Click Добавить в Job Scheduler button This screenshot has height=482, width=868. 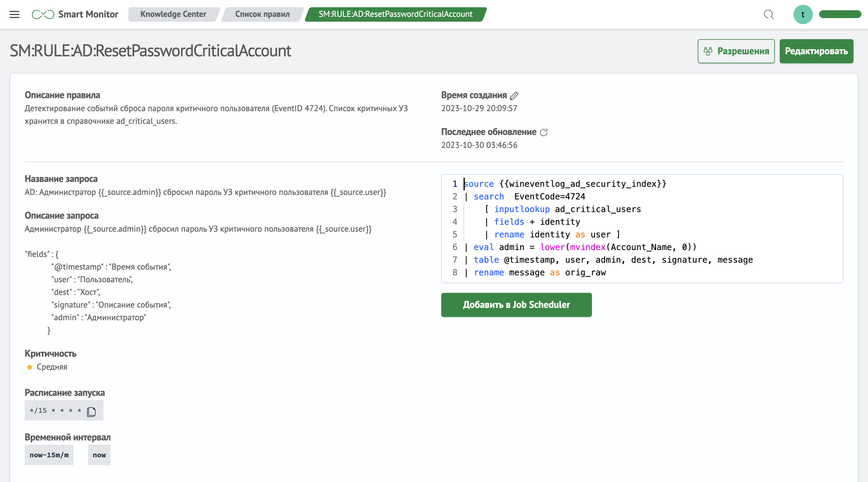point(516,305)
